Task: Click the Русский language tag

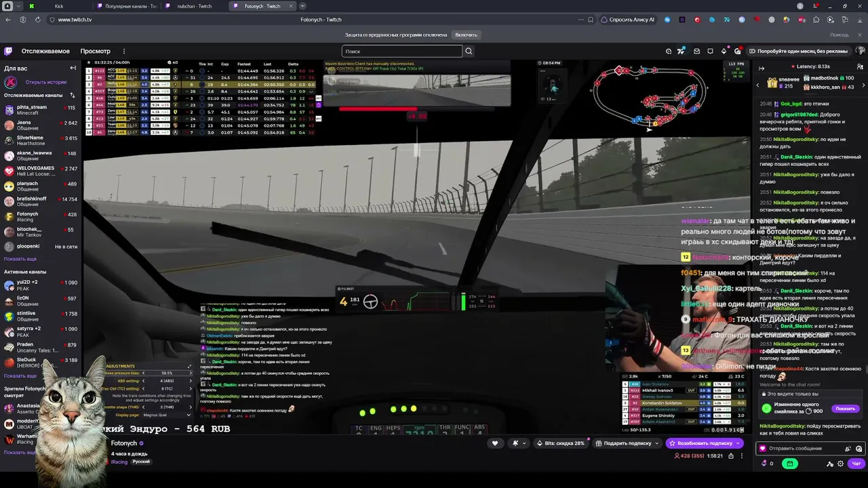Action: click(x=141, y=462)
